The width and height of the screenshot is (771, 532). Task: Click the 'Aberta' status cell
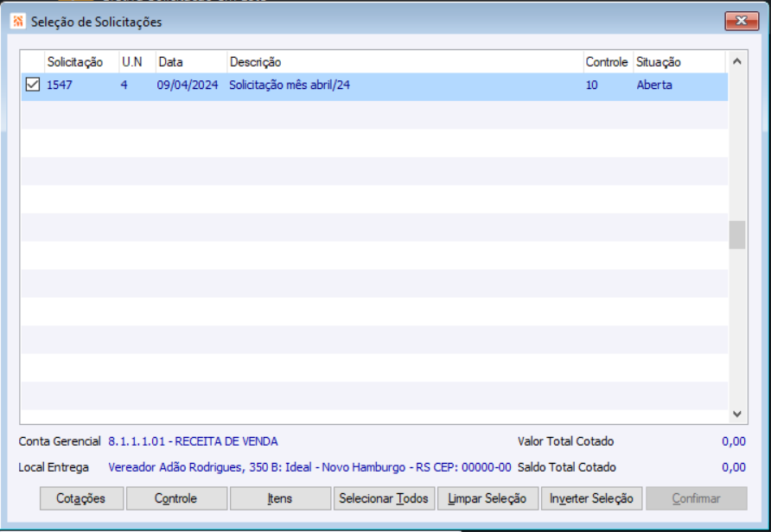pos(654,85)
